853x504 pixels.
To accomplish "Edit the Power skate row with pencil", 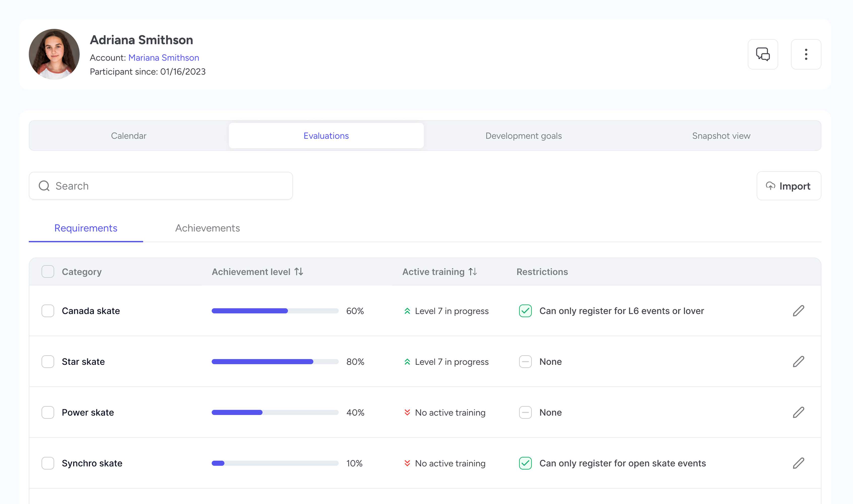I will point(798,412).
